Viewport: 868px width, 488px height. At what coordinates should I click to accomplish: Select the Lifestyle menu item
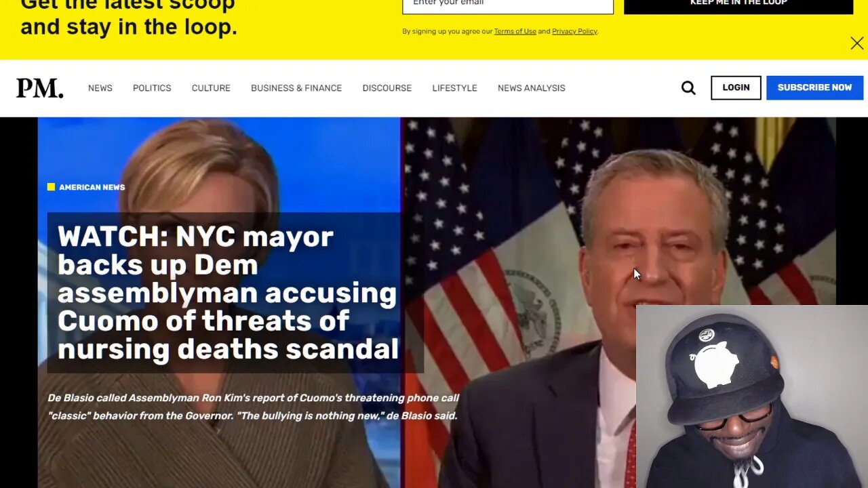[454, 88]
